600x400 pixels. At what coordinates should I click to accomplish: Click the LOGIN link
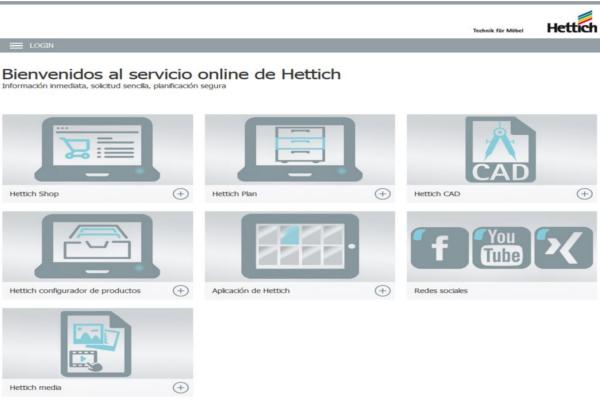tap(42, 46)
